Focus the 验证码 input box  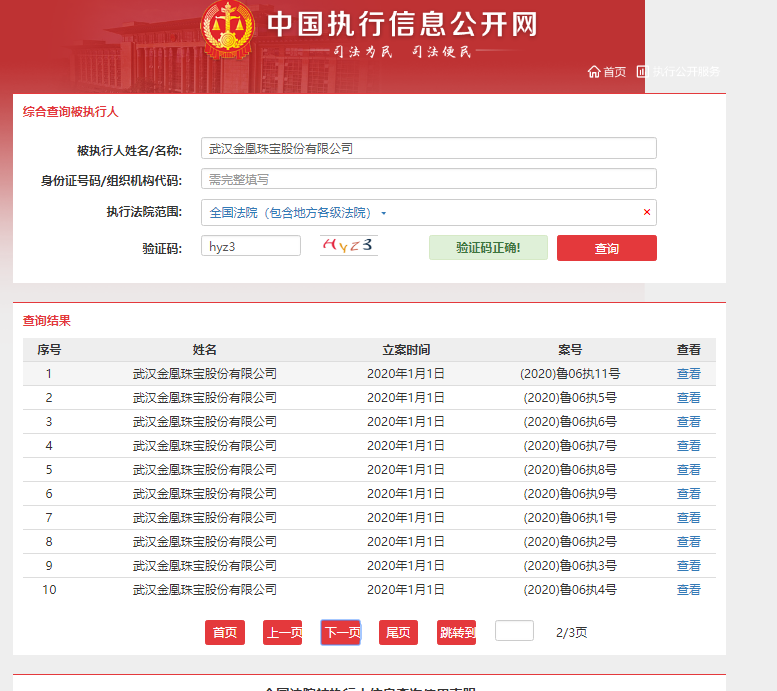pyautogui.click(x=251, y=246)
